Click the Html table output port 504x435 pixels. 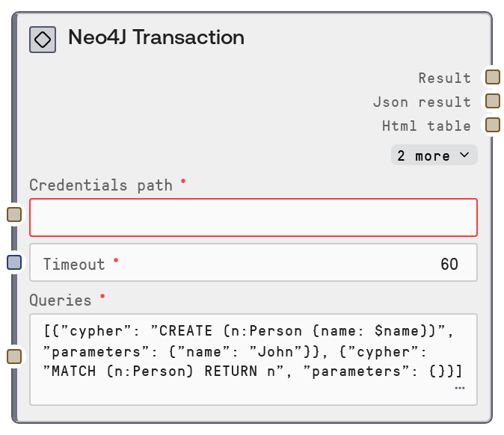(x=492, y=125)
